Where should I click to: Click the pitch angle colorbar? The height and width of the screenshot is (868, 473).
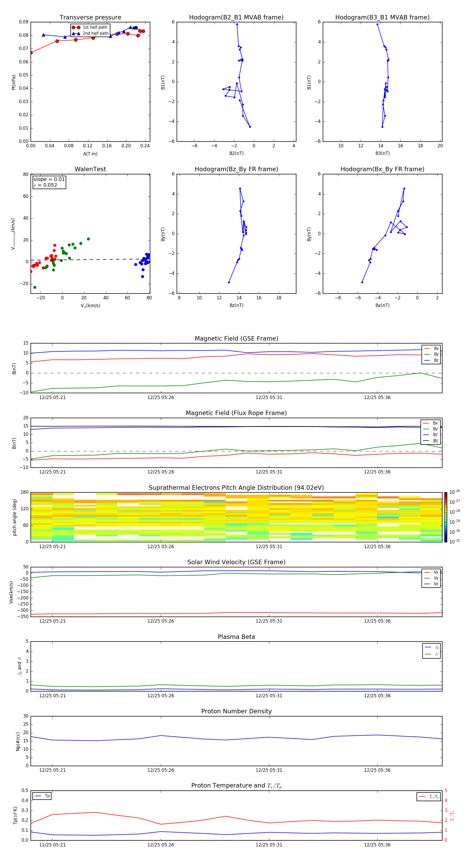pos(446,517)
